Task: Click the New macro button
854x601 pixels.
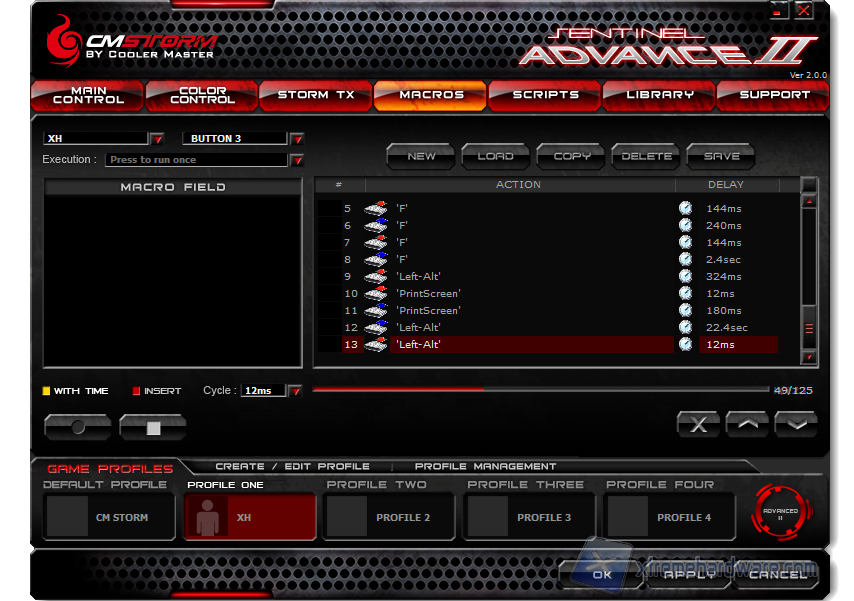Action: (x=421, y=156)
